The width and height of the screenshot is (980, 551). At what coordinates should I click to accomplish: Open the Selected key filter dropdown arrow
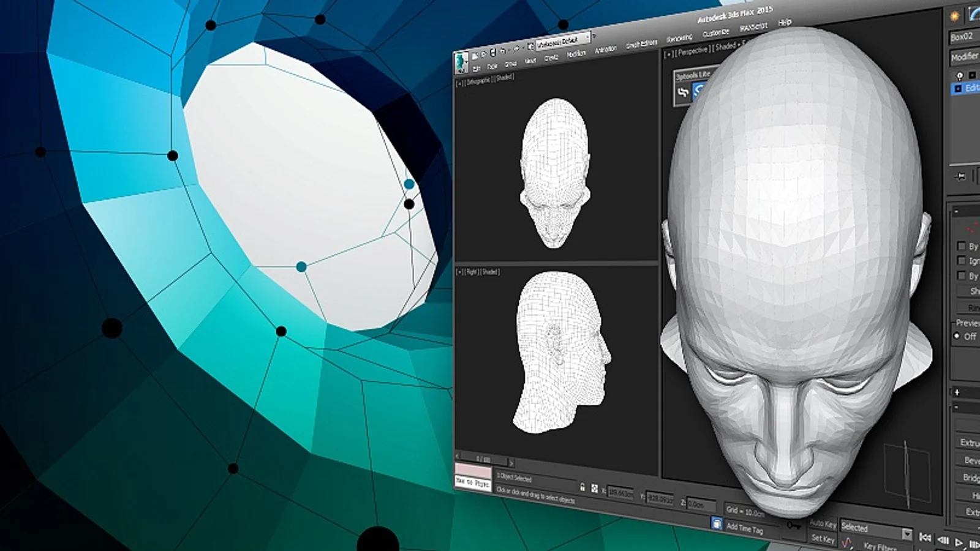click(907, 534)
